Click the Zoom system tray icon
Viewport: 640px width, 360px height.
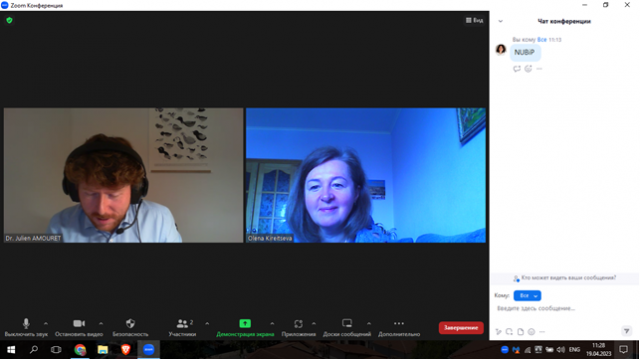coord(504,350)
